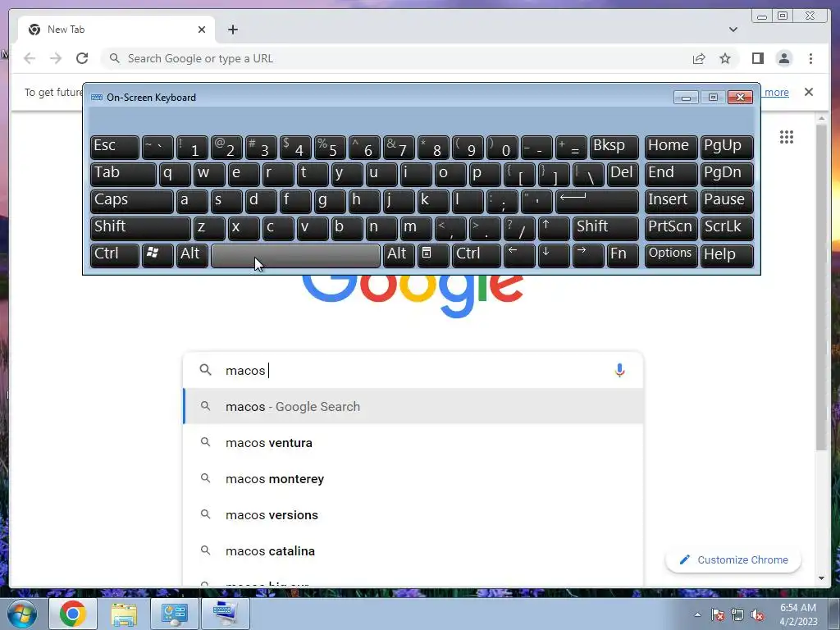
Task: Select suggestion macos monterey
Action: pos(413,478)
